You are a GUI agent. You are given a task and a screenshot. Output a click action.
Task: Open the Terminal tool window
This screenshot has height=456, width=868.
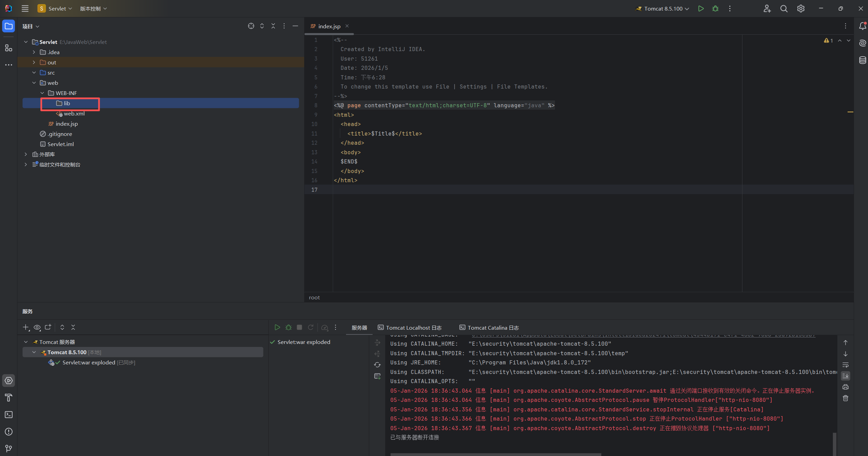tap(9, 414)
